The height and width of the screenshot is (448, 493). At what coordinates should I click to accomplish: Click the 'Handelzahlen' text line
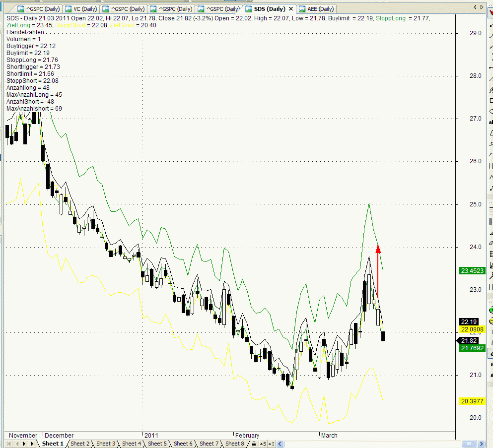25,32
